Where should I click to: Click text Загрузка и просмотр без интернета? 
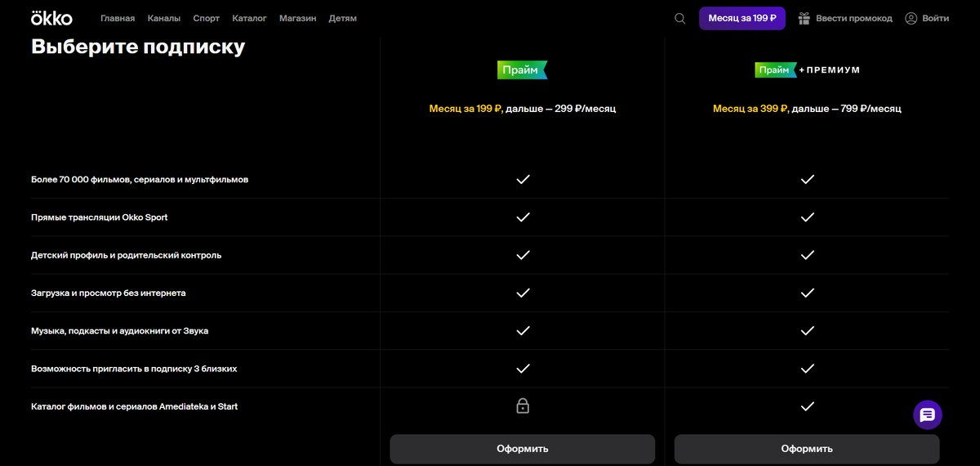pyautogui.click(x=109, y=293)
